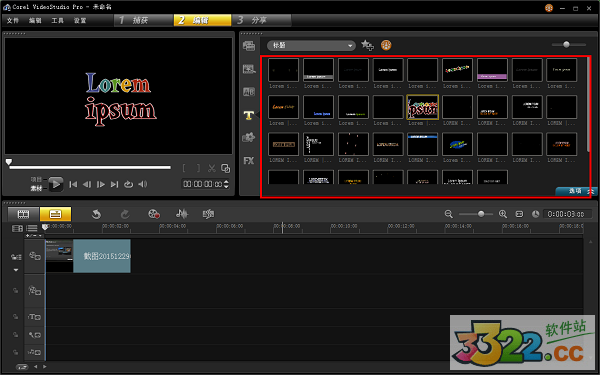Switch to Storyboard view

point(23,214)
